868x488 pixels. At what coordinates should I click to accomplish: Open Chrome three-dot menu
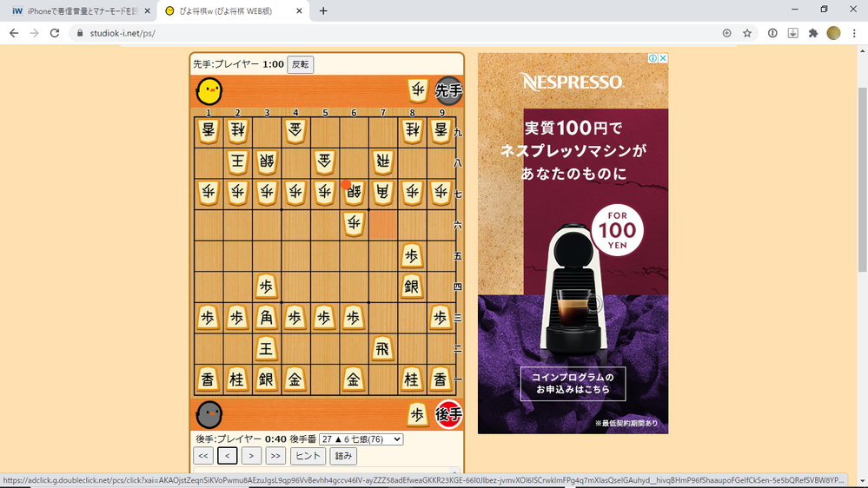(854, 33)
